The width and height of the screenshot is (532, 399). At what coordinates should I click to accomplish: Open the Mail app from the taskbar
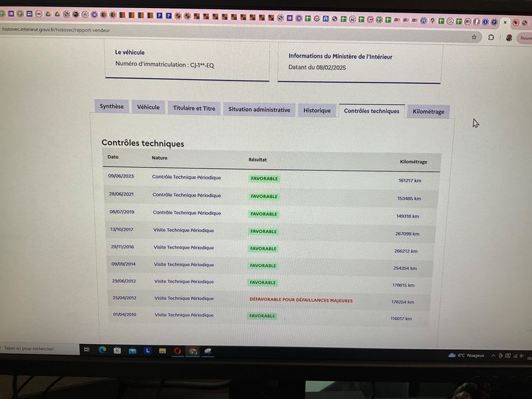tap(132, 350)
